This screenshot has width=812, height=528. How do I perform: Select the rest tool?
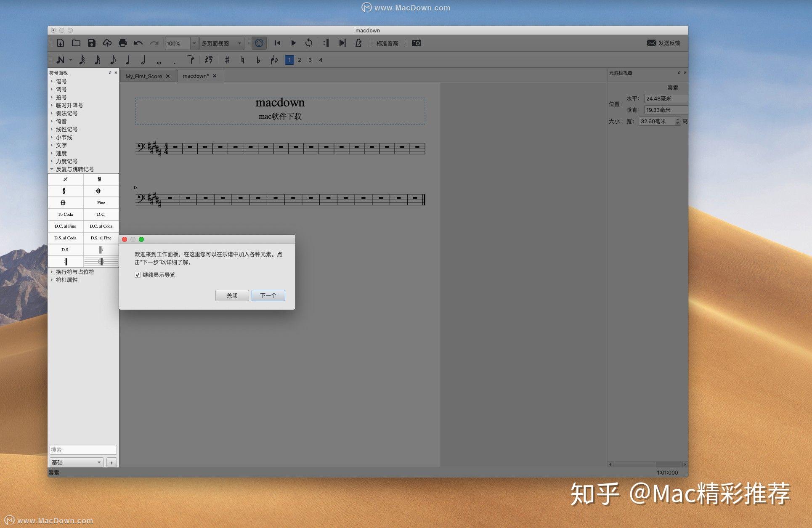[209, 60]
